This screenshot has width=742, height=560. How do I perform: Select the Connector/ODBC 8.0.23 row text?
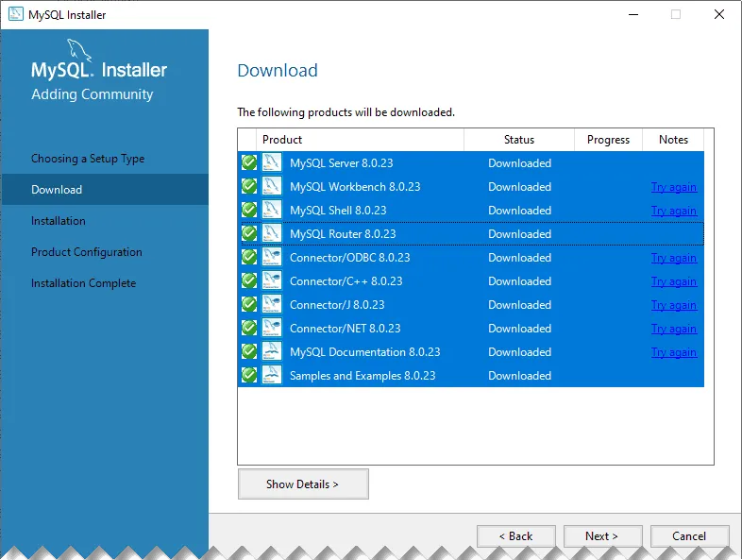pyautogui.click(x=349, y=258)
